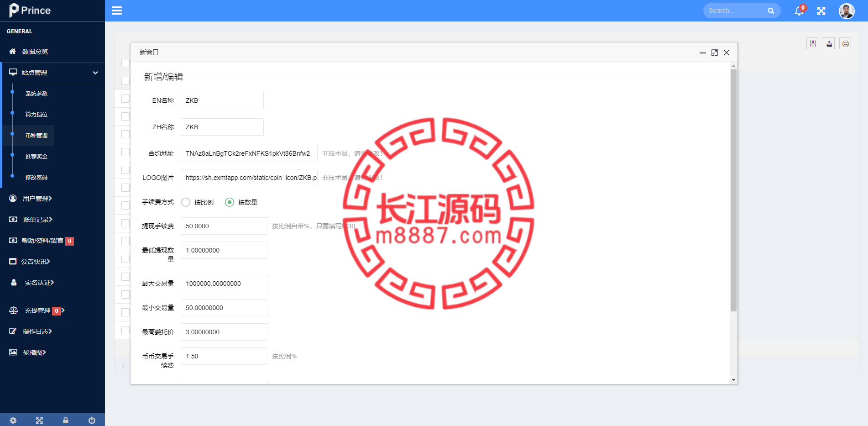Click the scrollbar down arrow in dialog
The image size is (868, 426).
733,380
